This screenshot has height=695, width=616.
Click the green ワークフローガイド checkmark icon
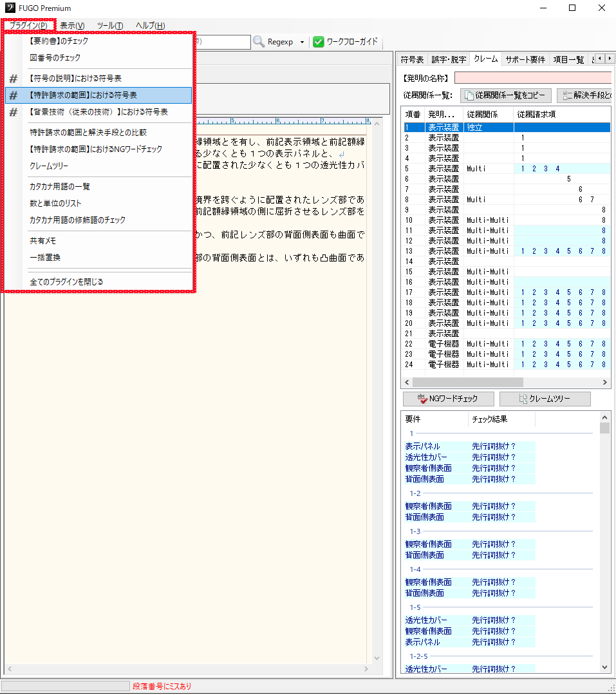319,42
